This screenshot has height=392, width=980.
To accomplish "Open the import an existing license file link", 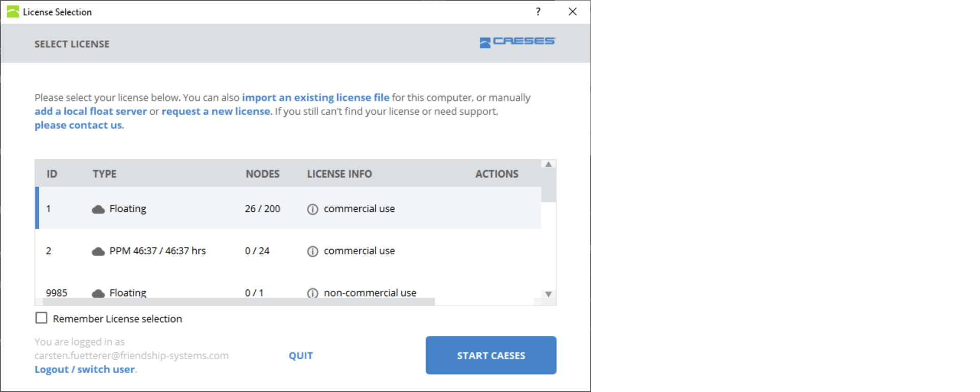I will pyautogui.click(x=315, y=97).
